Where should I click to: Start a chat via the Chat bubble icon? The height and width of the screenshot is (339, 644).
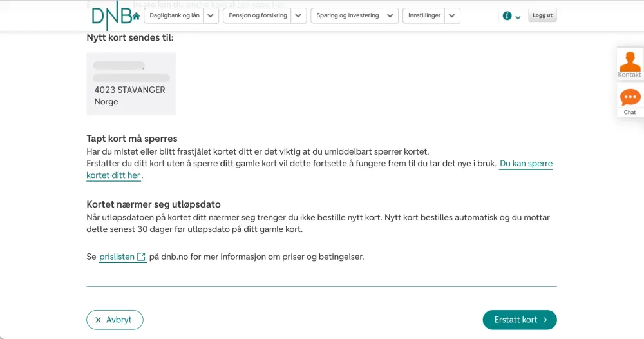coord(630,99)
